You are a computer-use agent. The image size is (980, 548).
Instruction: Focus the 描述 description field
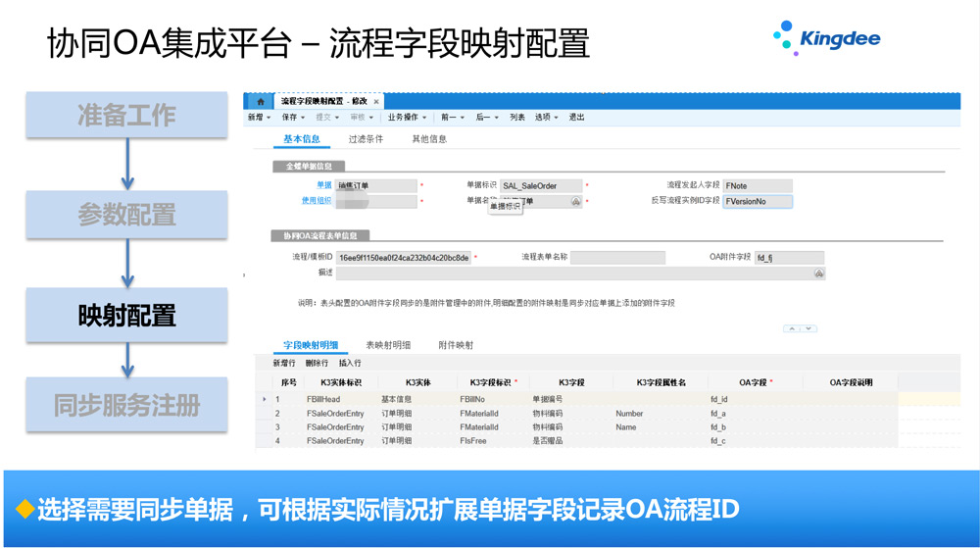[580, 274]
